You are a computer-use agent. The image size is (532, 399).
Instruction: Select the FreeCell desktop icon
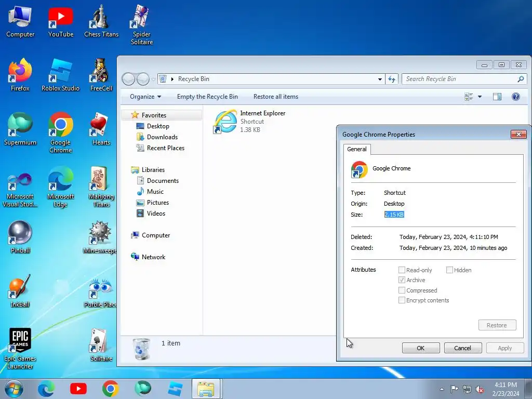coord(101,75)
